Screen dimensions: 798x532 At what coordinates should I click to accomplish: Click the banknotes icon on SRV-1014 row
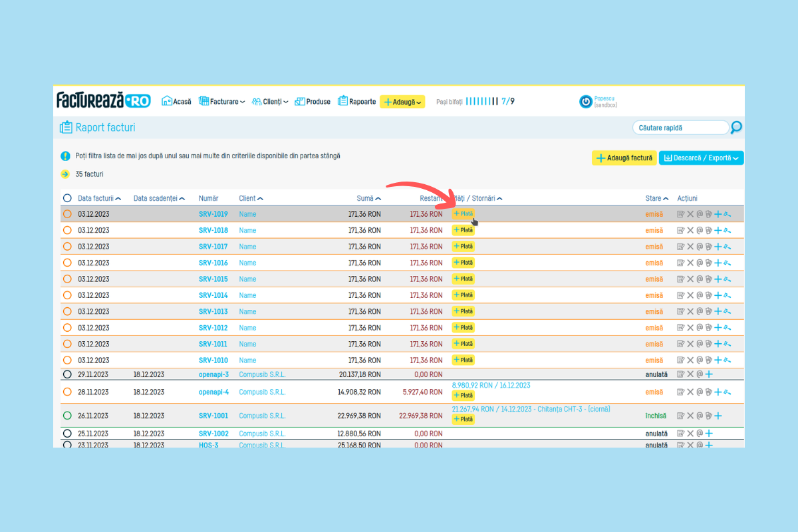(x=709, y=295)
